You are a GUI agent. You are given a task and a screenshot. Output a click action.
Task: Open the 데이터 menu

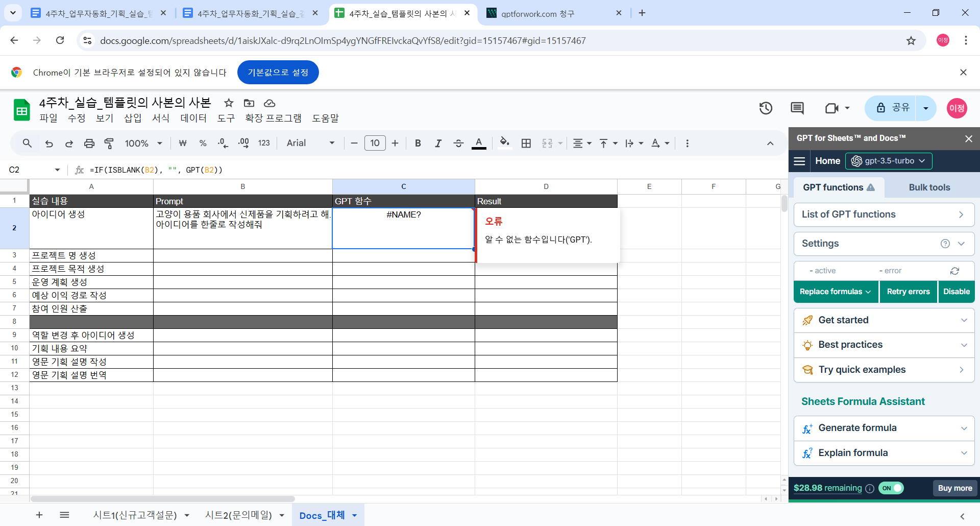193,118
